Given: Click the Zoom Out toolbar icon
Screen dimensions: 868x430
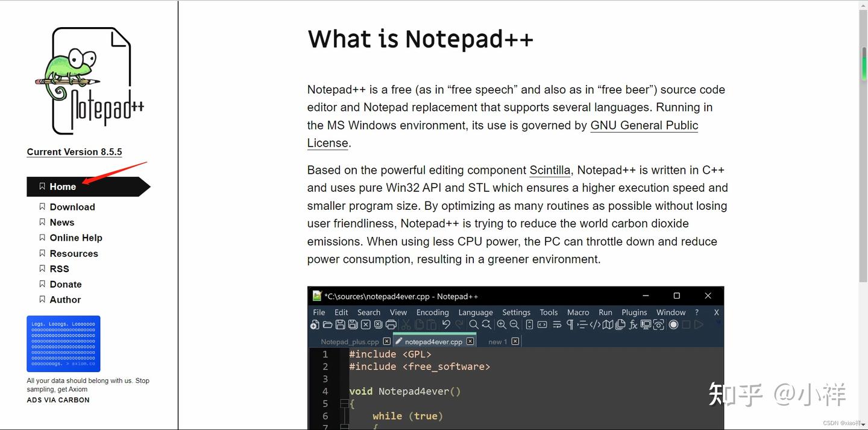Looking at the screenshot, I should click(x=514, y=324).
